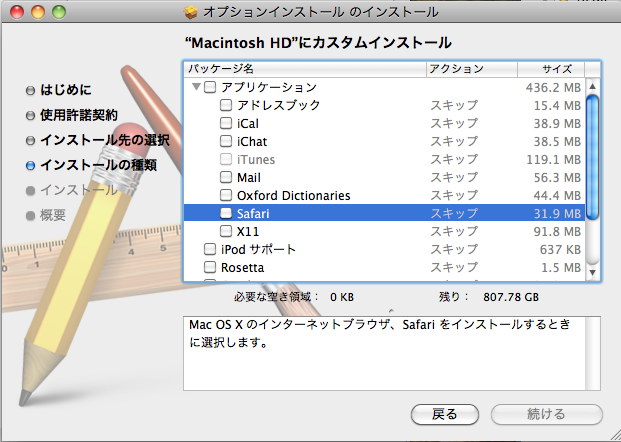Tick the iChat package checkbox

tap(226, 141)
